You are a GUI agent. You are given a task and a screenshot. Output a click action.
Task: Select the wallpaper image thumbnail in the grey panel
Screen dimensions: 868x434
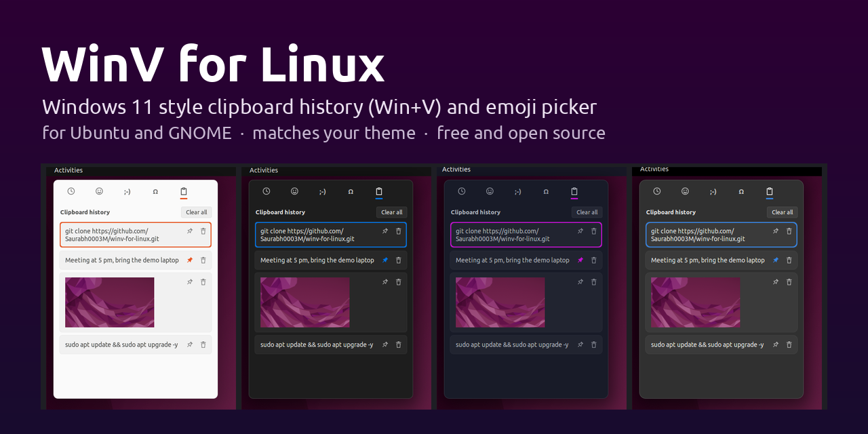click(x=696, y=302)
